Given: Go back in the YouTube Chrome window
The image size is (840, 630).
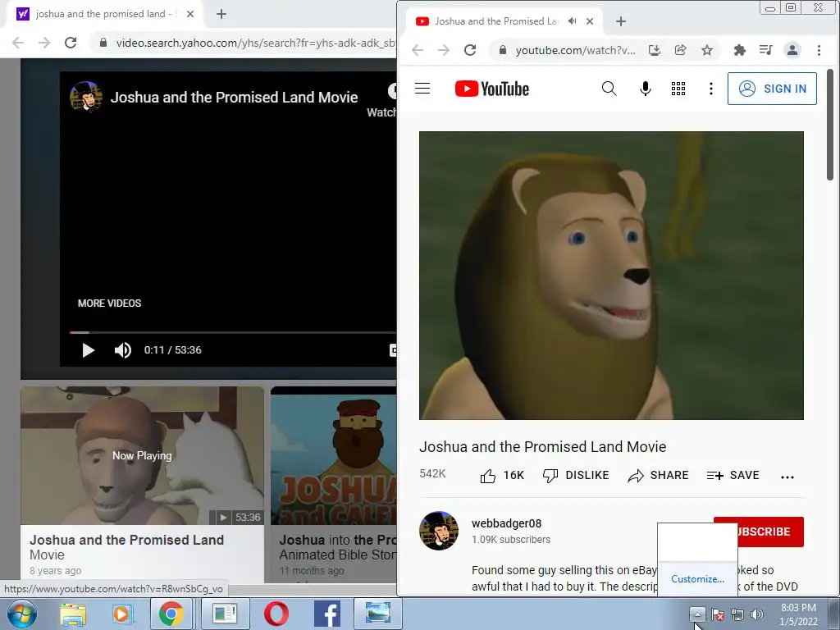Looking at the screenshot, I should [418, 50].
